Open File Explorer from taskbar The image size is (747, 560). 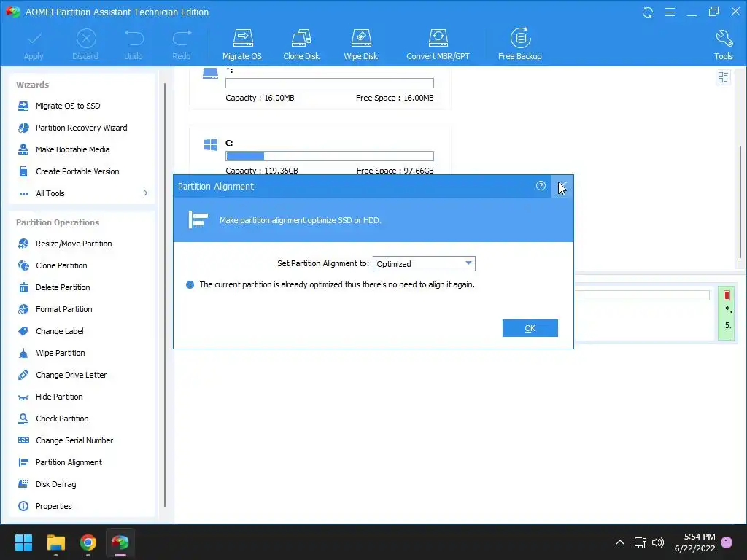(55, 542)
